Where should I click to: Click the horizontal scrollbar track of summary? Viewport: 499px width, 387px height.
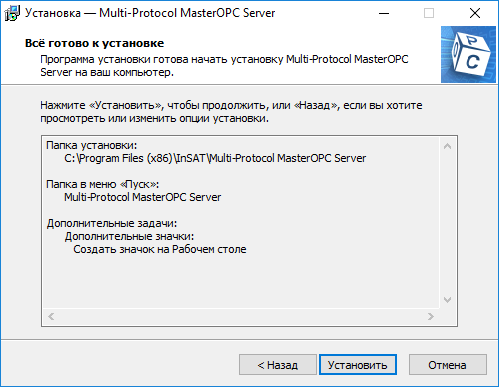coord(241,316)
